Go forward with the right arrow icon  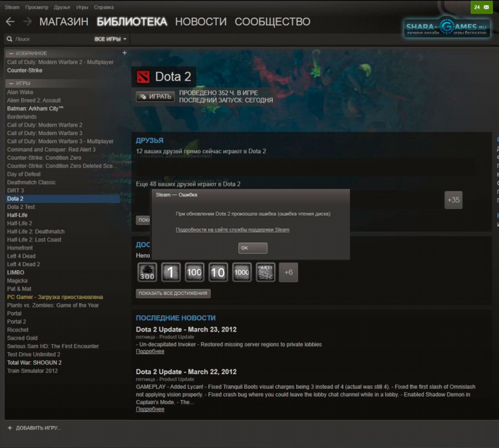(x=28, y=22)
